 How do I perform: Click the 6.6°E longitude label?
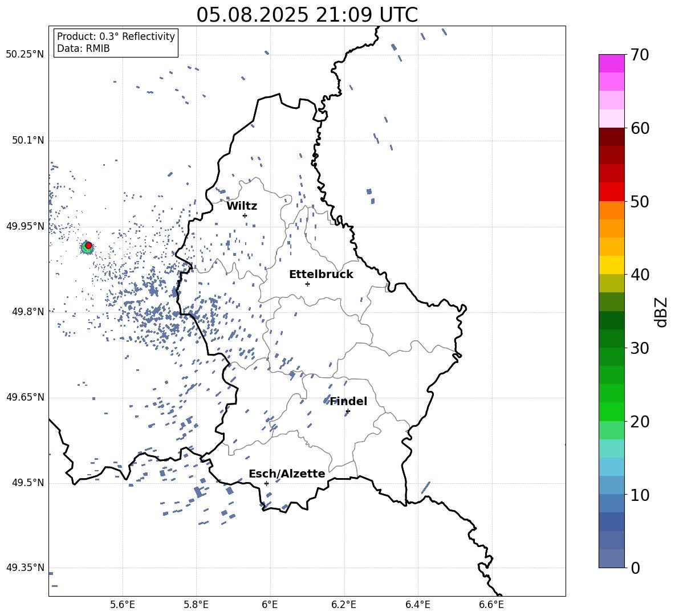491,605
